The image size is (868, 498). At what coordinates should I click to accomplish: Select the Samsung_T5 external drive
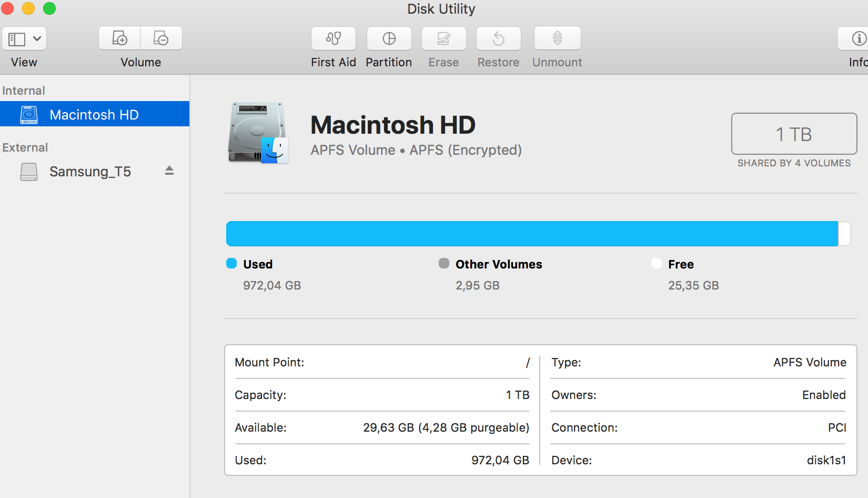coord(90,172)
